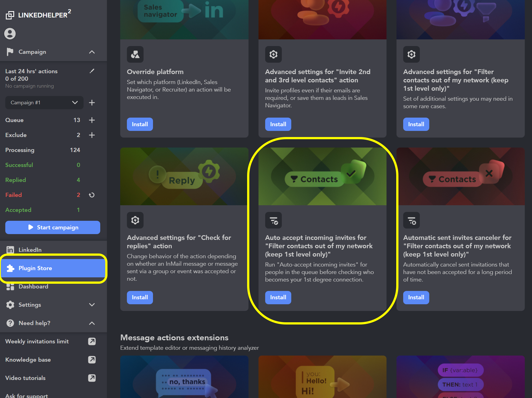
Task: Expand the Settings section chevron
Action: [x=92, y=305]
